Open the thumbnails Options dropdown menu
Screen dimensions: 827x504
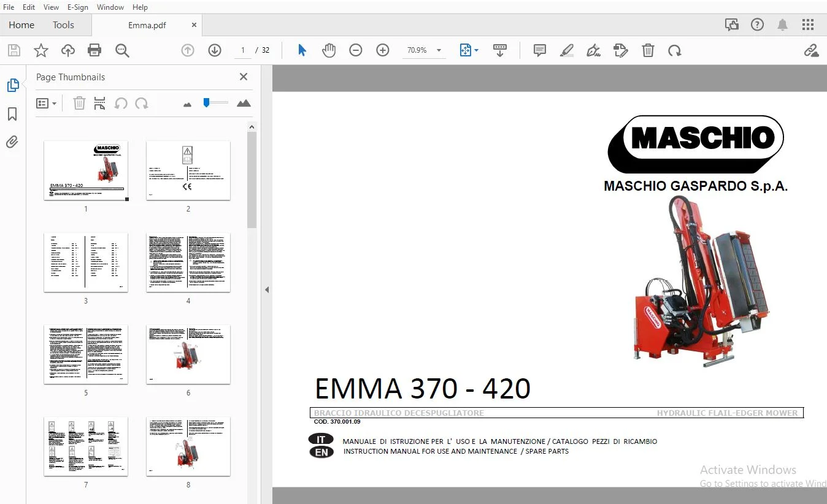point(46,104)
